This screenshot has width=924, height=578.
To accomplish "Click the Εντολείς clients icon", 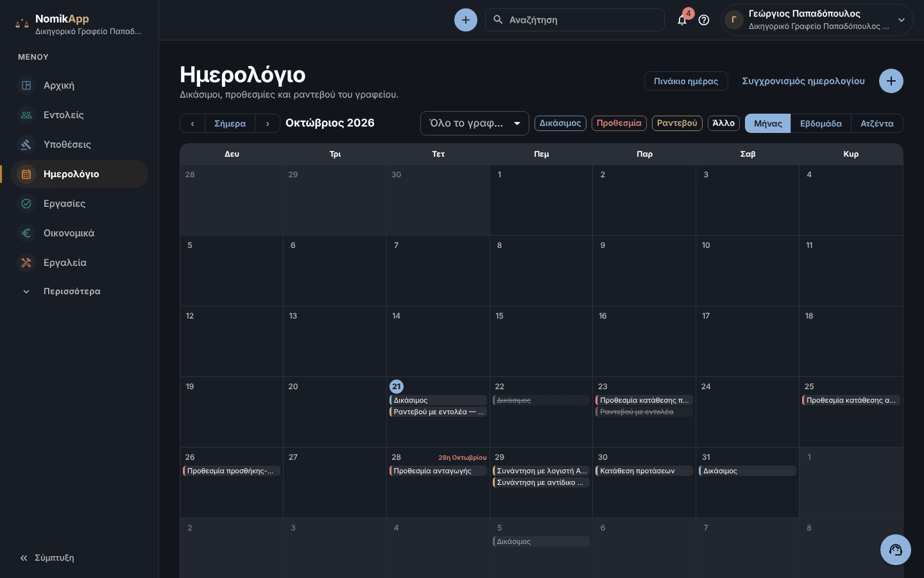I will click(x=26, y=115).
